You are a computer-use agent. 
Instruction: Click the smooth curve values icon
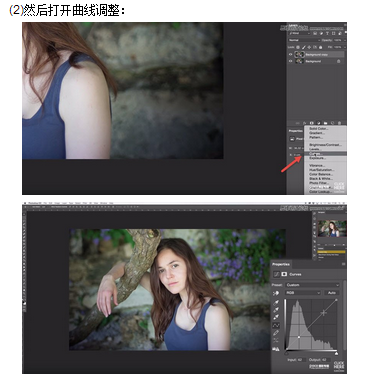276,340
